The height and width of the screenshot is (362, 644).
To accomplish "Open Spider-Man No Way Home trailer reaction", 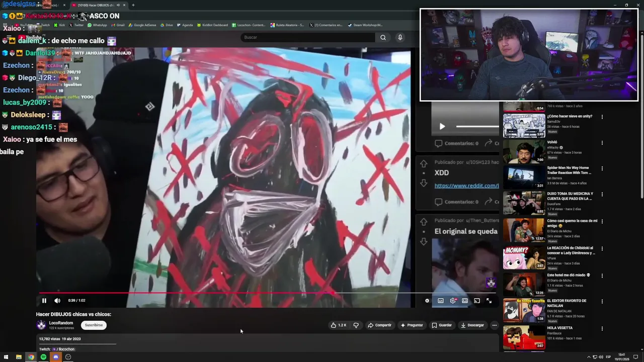I will 569,170.
